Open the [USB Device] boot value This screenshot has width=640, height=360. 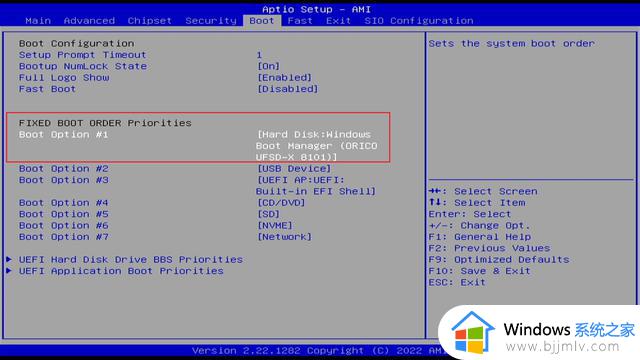pos(294,169)
